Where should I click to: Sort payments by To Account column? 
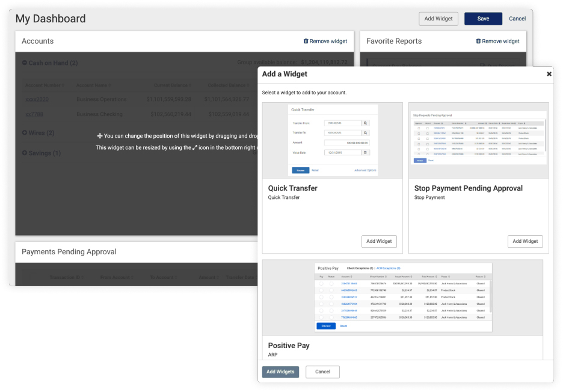(164, 278)
